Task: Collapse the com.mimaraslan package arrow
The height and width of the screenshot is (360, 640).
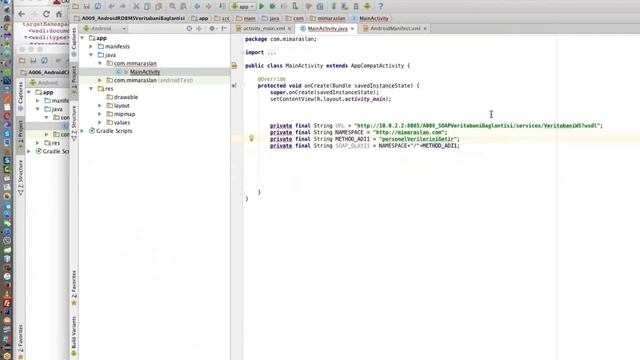Action: click(x=100, y=63)
